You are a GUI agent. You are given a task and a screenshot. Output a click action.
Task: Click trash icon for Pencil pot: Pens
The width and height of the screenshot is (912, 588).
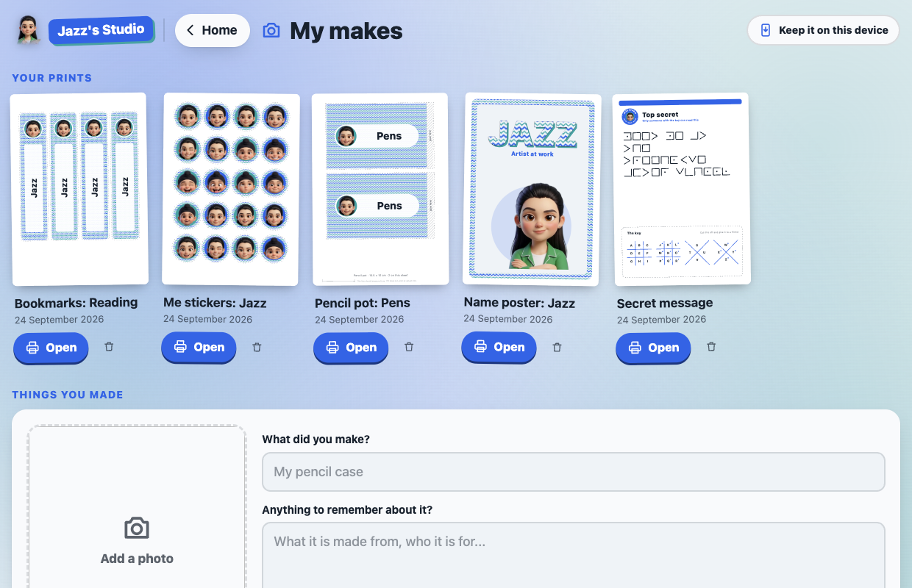click(409, 347)
